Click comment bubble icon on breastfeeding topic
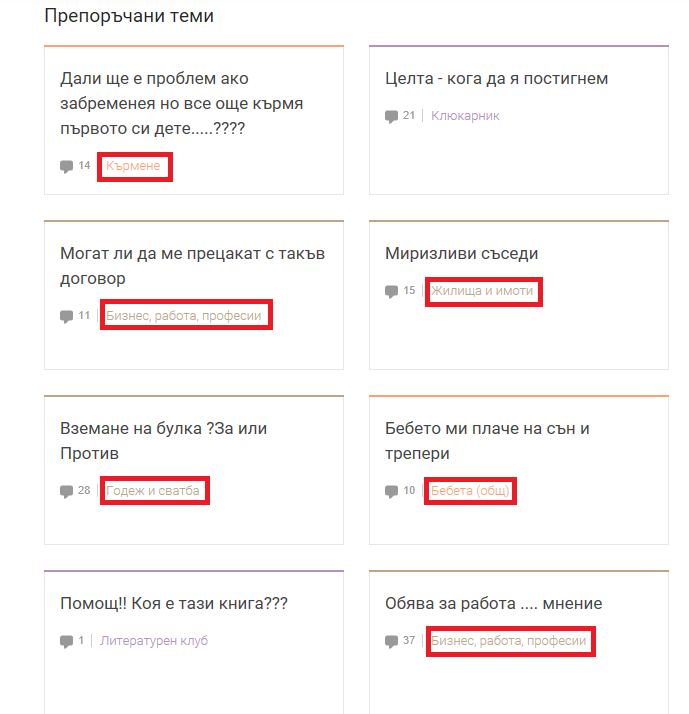Image resolution: width=689 pixels, height=714 pixels. [x=66, y=166]
